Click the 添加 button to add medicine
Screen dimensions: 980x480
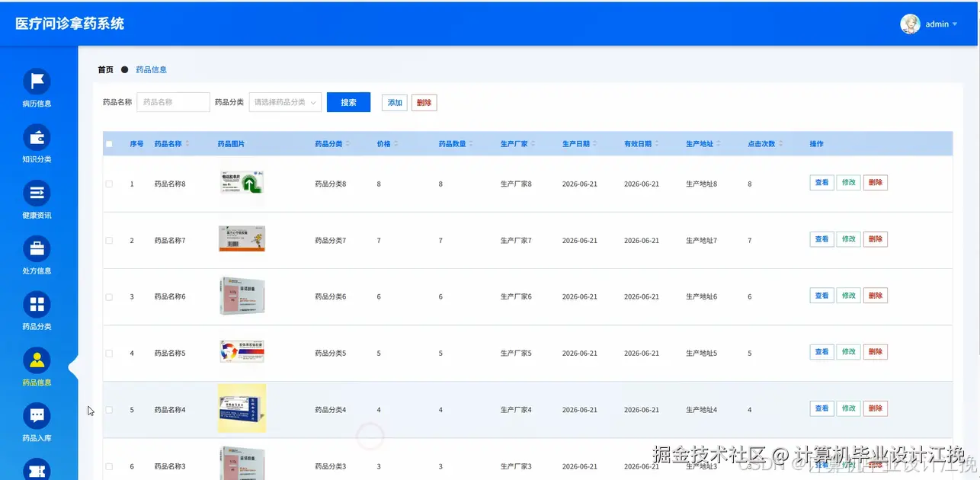pos(394,102)
